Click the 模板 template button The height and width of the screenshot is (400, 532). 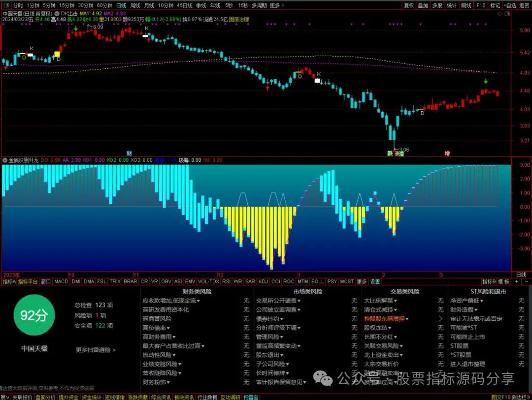tap(504, 281)
